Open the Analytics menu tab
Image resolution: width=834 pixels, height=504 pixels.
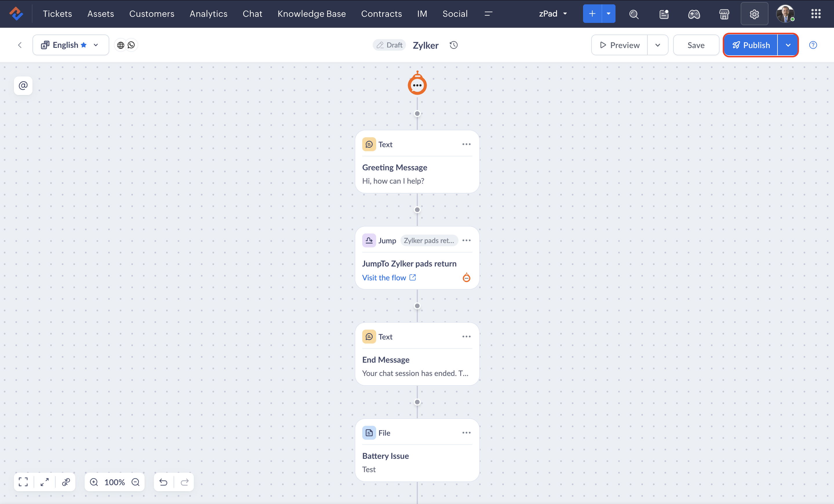pyautogui.click(x=209, y=14)
